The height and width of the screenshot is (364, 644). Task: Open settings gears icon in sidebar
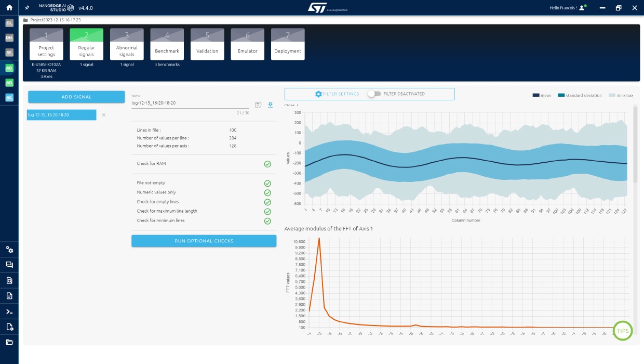[x=9, y=250]
